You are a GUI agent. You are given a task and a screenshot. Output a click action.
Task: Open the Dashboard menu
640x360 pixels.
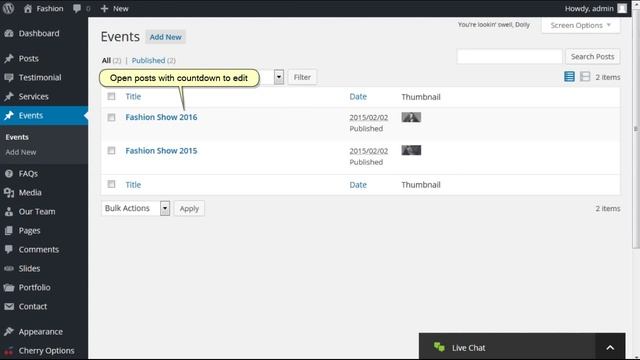coord(44,33)
